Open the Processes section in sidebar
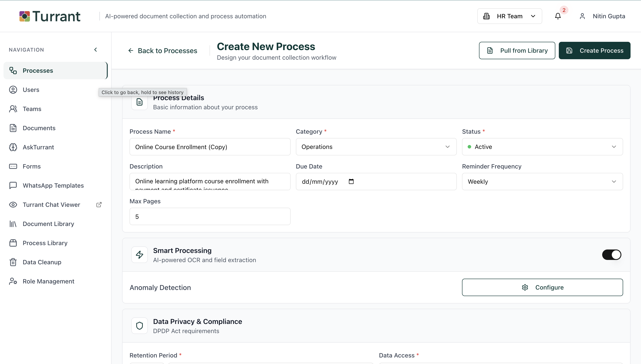 click(38, 70)
